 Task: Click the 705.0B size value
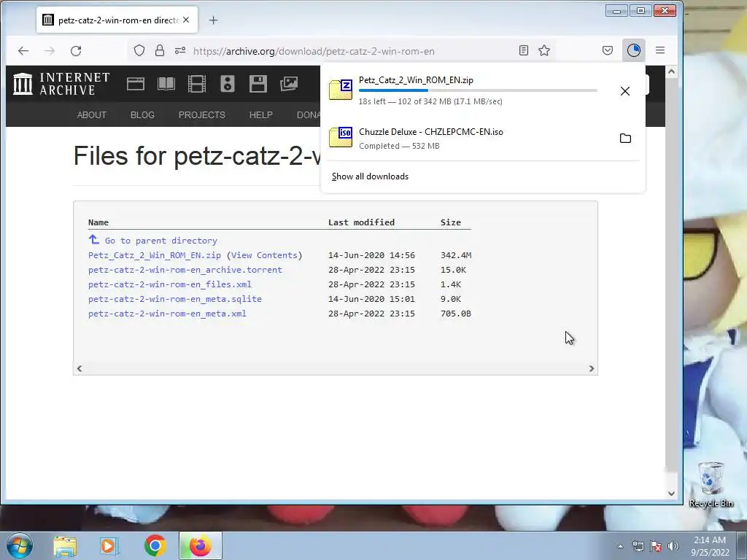click(x=456, y=314)
